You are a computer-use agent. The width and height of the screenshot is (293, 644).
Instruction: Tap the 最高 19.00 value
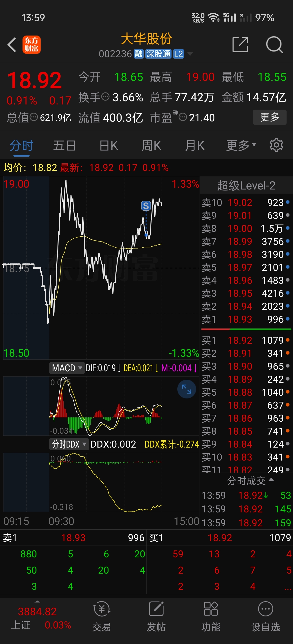pos(200,77)
